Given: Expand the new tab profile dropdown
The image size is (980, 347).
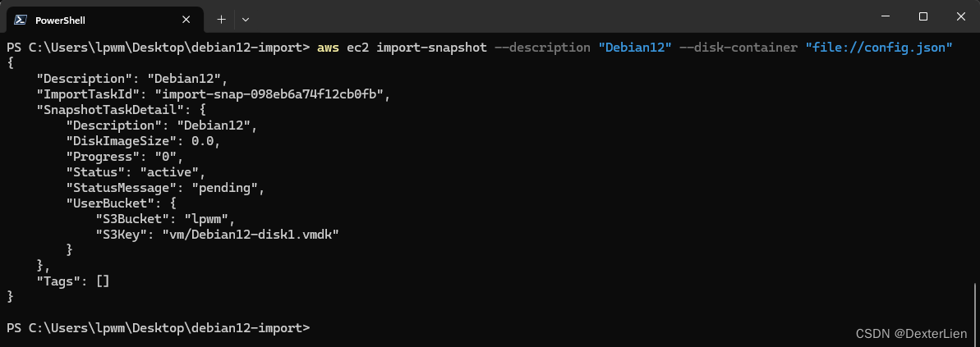Looking at the screenshot, I should pos(246,20).
